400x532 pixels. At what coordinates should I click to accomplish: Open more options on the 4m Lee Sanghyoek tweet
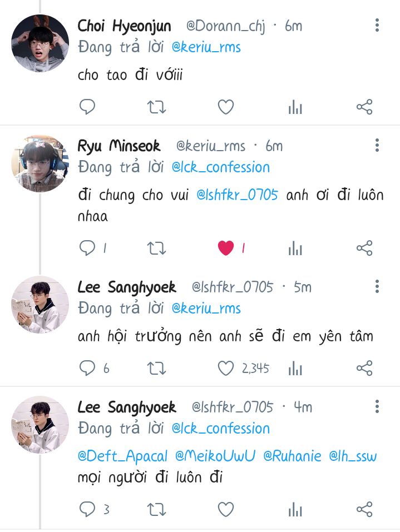click(377, 406)
